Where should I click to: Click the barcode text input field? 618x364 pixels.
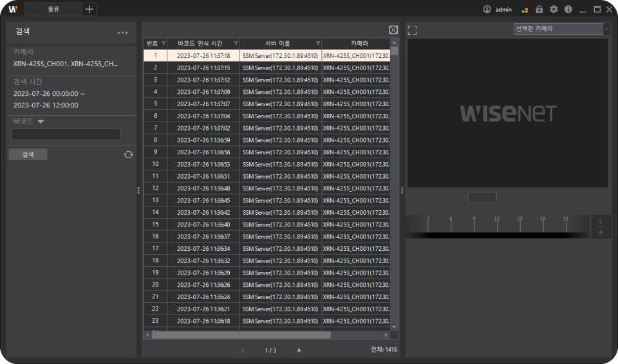point(66,134)
